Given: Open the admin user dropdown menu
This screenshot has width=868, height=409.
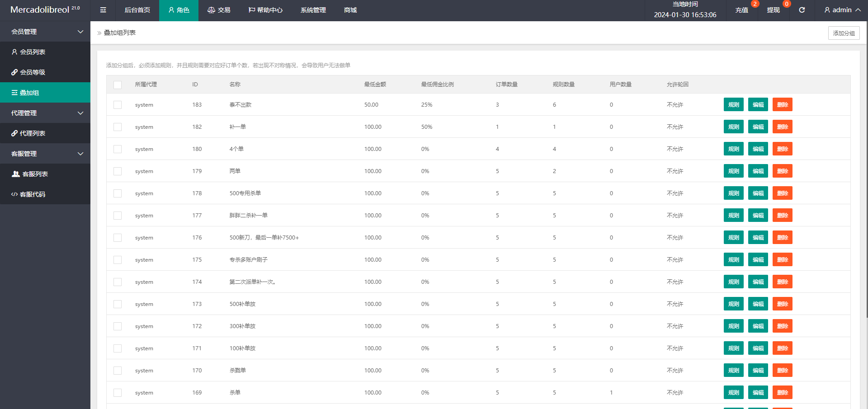Looking at the screenshot, I should tap(842, 10).
